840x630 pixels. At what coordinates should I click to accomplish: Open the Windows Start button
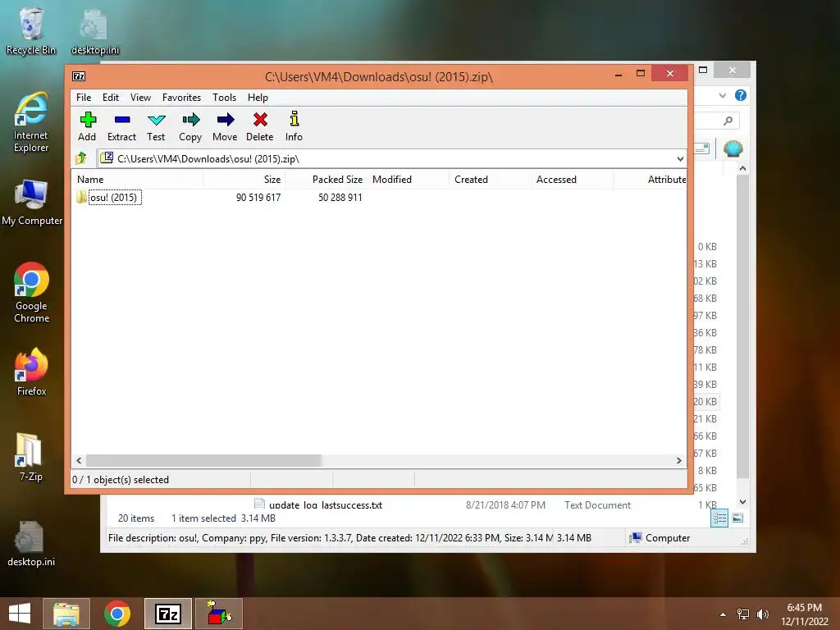point(20,614)
